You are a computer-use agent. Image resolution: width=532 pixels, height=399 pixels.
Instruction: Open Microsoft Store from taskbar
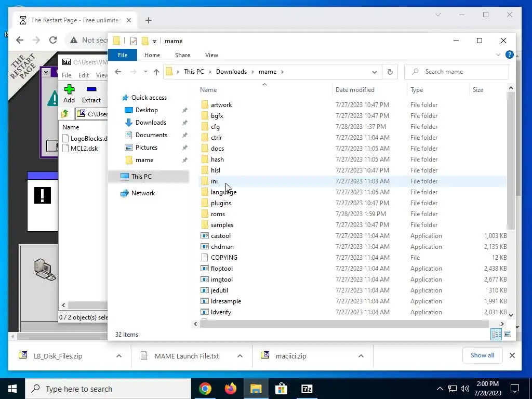pos(281,389)
